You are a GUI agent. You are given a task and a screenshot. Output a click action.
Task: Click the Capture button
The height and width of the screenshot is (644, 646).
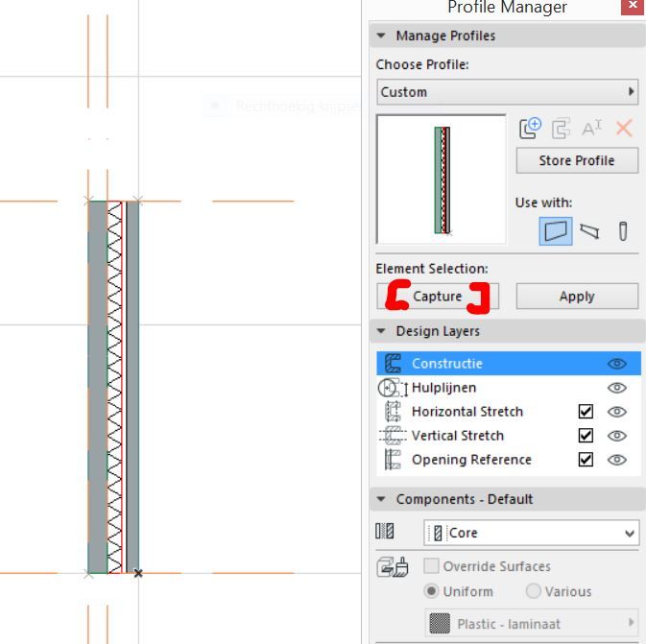pos(438,297)
